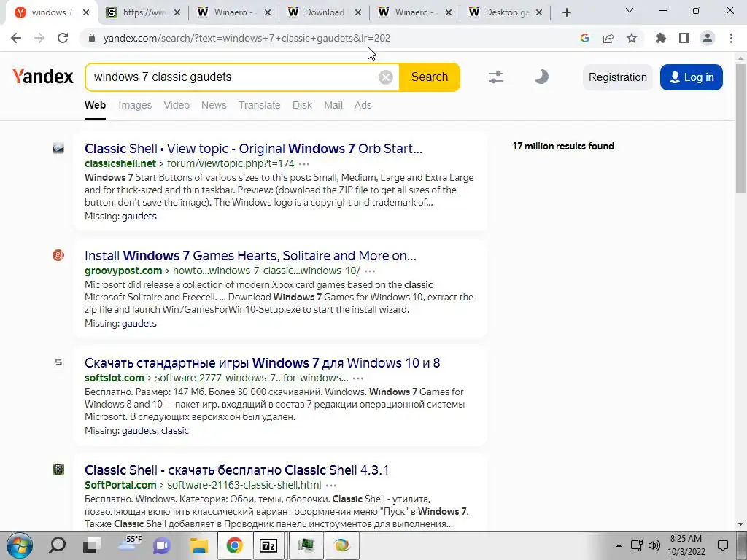Click the browser forward arrow
The width and height of the screenshot is (747, 560).
(x=39, y=38)
